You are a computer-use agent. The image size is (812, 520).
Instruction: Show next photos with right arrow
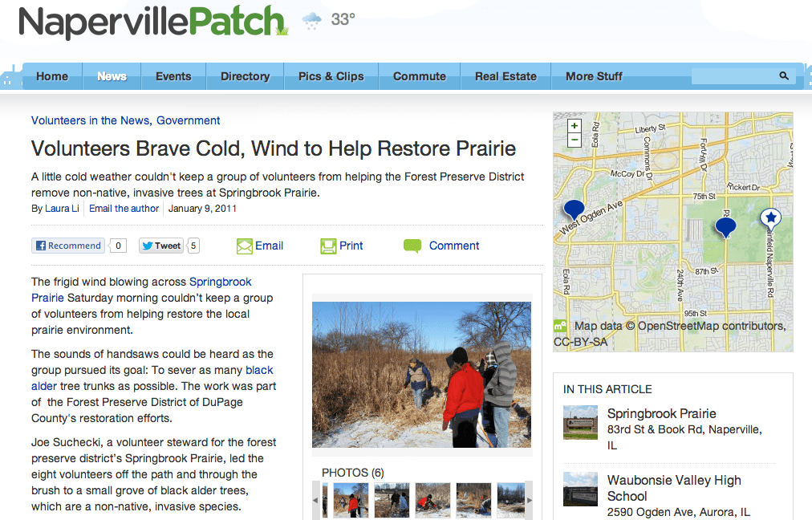529,500
